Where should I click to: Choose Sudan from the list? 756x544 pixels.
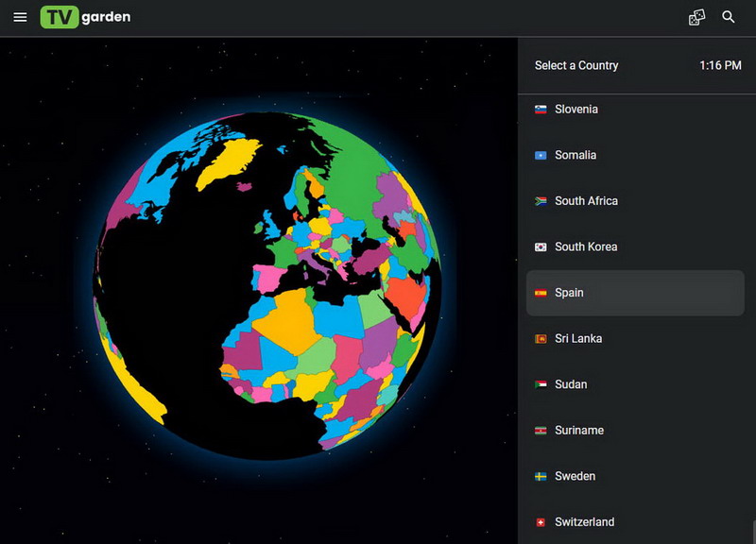tap(571, 384)
